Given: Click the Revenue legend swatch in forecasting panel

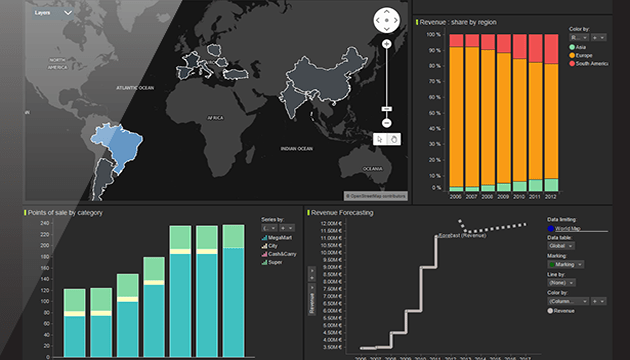Looking at the screenshot, I should click(550, 311).
